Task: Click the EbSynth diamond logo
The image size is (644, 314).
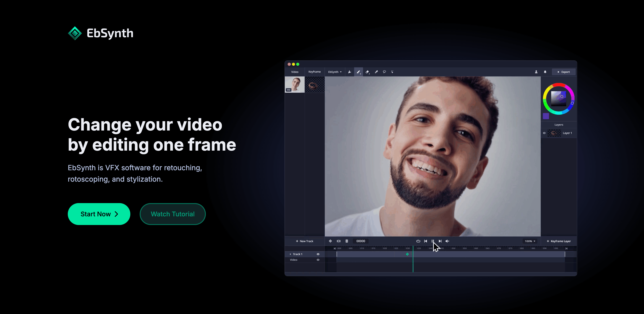Action: [75, 33]
